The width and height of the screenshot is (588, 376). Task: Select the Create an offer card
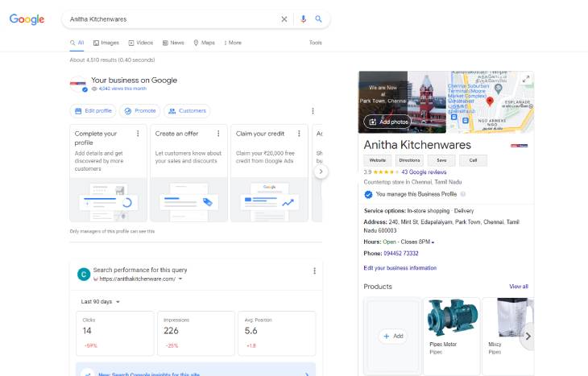(x=189, y=173)
